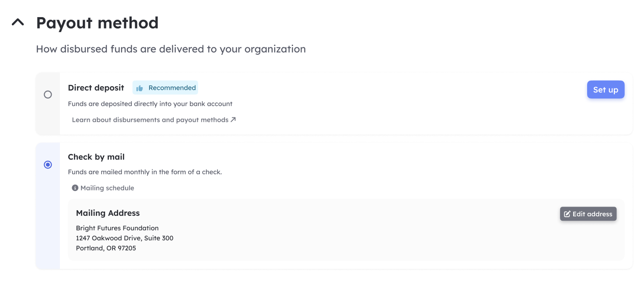Open the Mailing schedule info text

(x=107, y=188)
